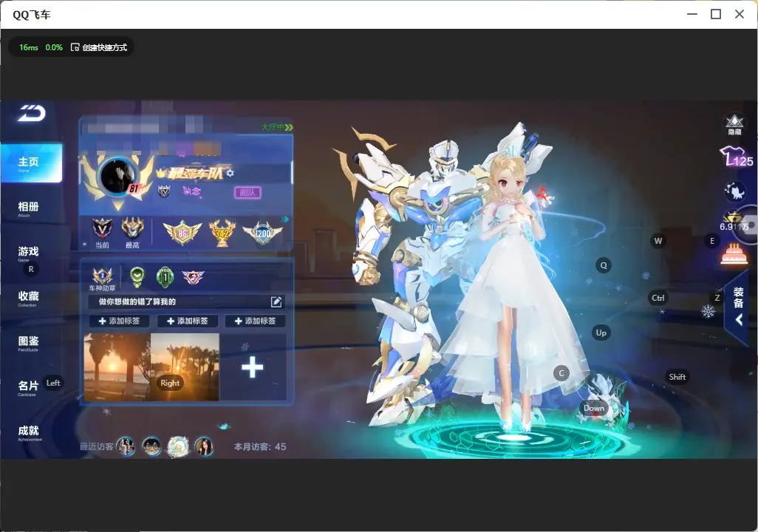The image size is (758, 532).
Task: Click the Ctrl key overlay
Action: click(x=658, y=298)
